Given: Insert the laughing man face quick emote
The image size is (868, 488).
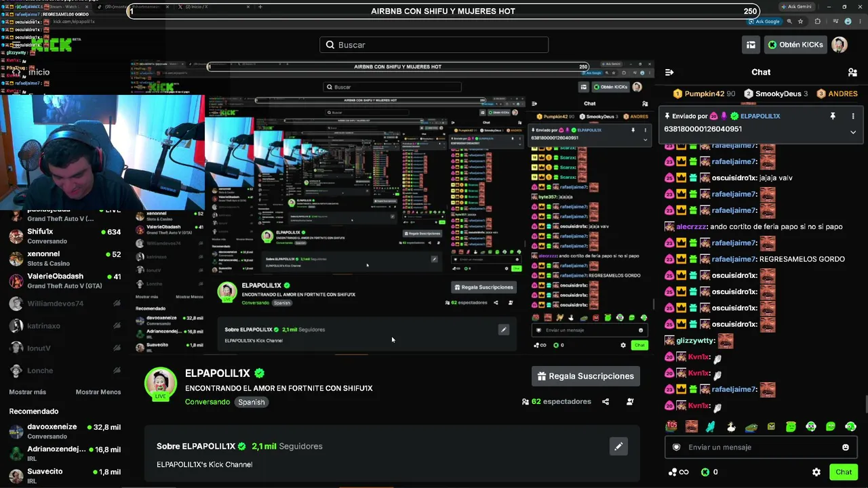Looking at the screenshot, I should coord(692,426).
